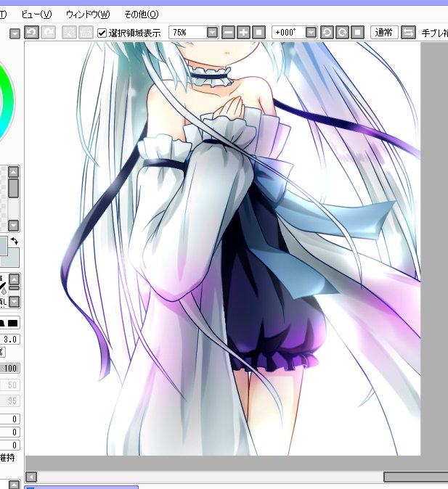The image size is (448, 489).
Task: Click the swatch panel scrollbar thumb
Action: click(x=13, y=188)
